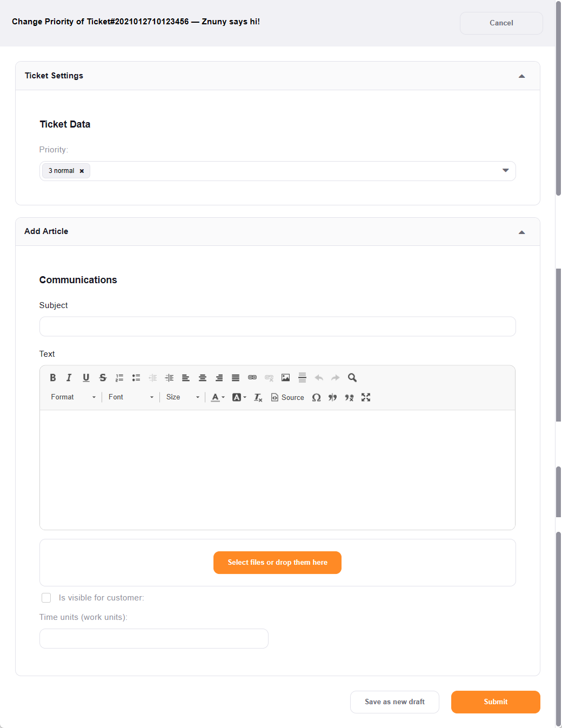
Task: Insert a link into the text
Action: click(252, 378)
